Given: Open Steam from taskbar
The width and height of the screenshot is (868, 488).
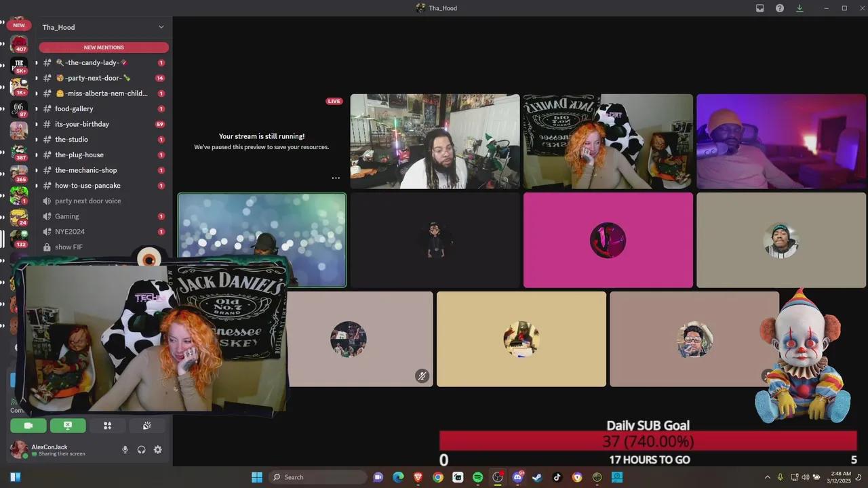Looking at the screenshot, I should [x=537, y=477].
